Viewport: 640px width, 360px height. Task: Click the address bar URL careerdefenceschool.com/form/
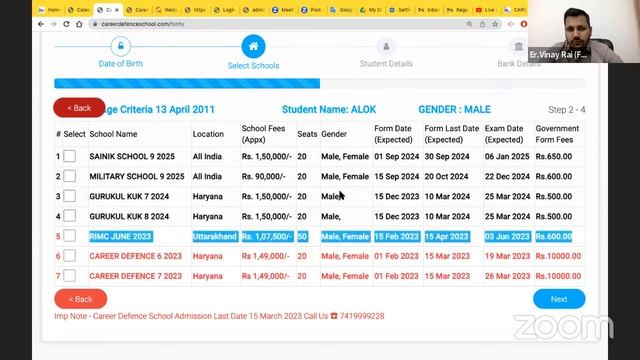click(143, 24)
